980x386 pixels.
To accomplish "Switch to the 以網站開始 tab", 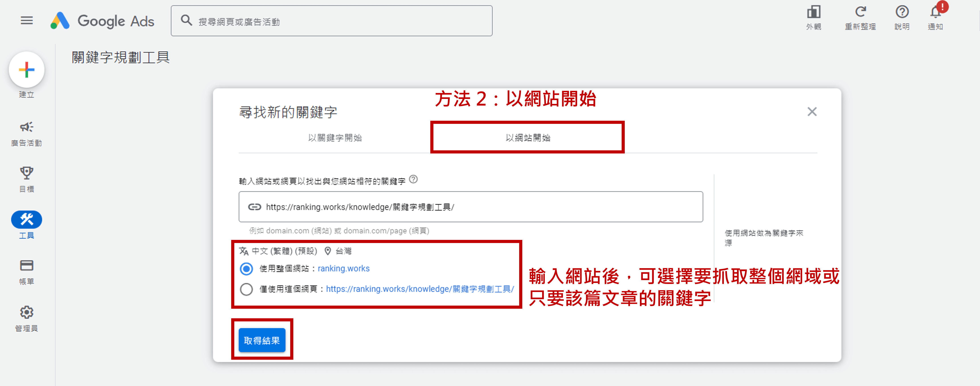I will coord(528,138).
